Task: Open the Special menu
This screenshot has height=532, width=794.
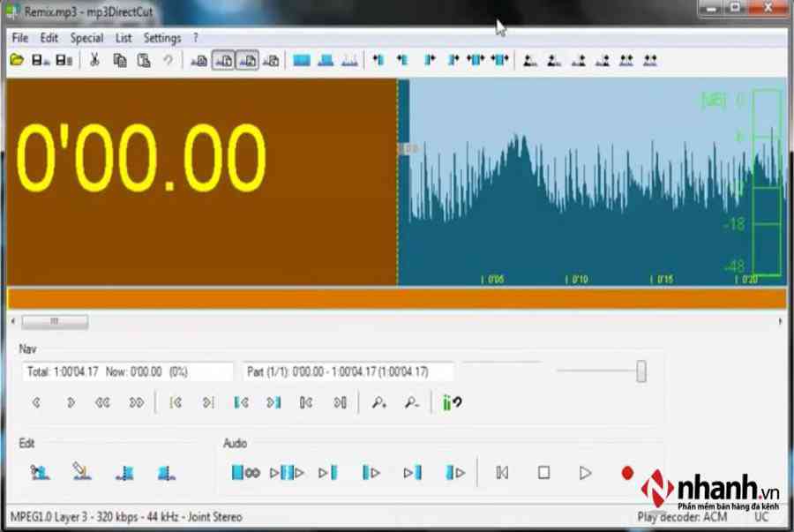Action: coord(86,38)
